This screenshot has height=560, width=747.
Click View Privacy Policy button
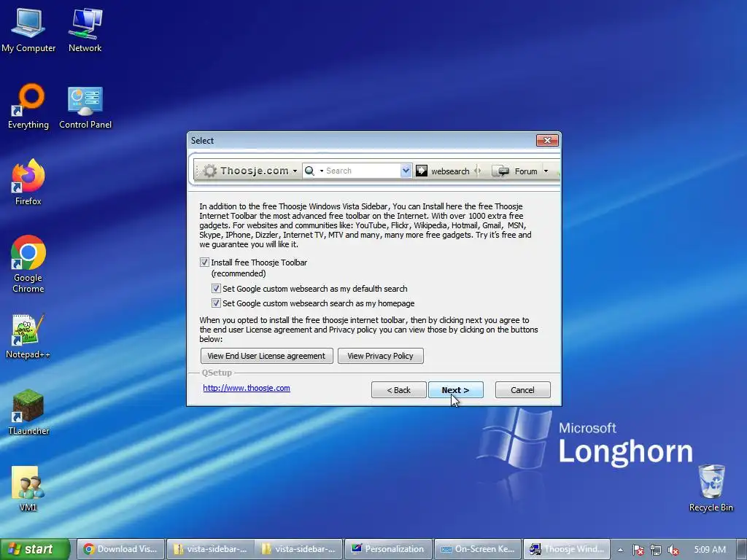coord(380,356)
